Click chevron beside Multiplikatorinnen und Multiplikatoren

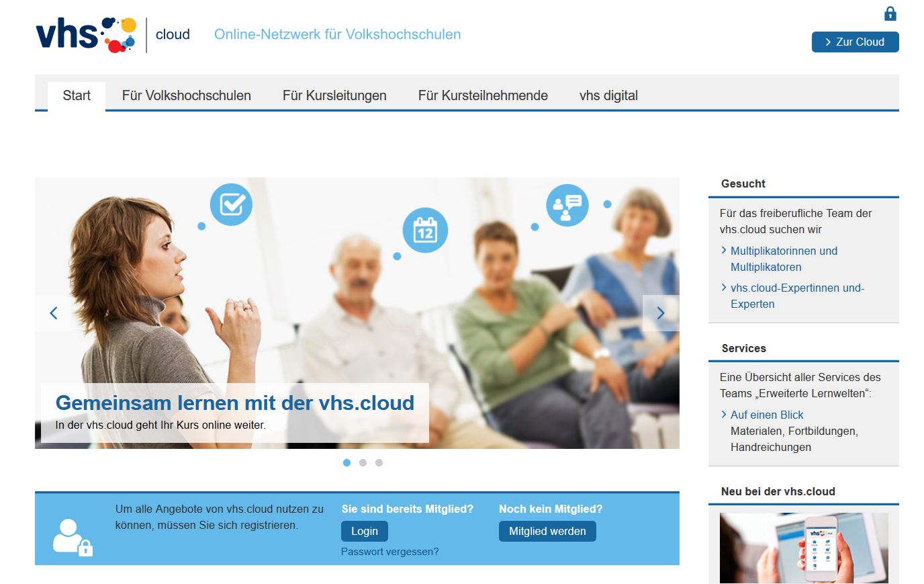pyautogui.click(x=724, y=250)
